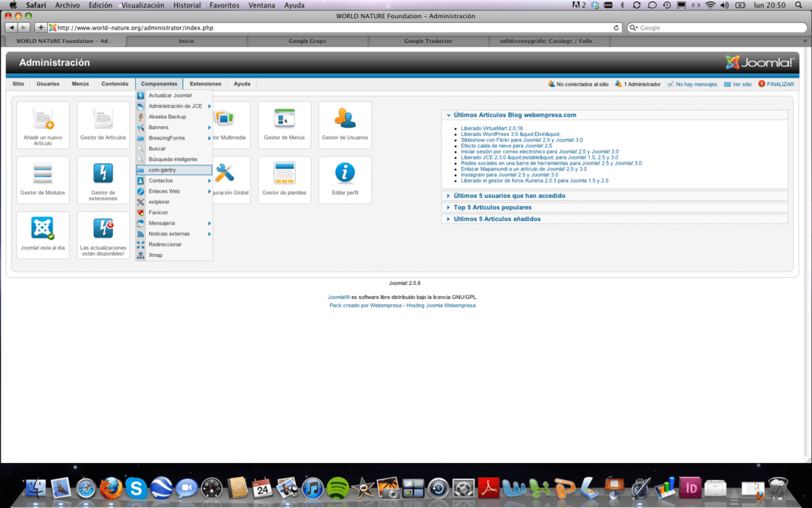Viewport: 812px width, 508px height.
Task: Open the Gestor de plantillas icon
Action: tap(284, 179)
